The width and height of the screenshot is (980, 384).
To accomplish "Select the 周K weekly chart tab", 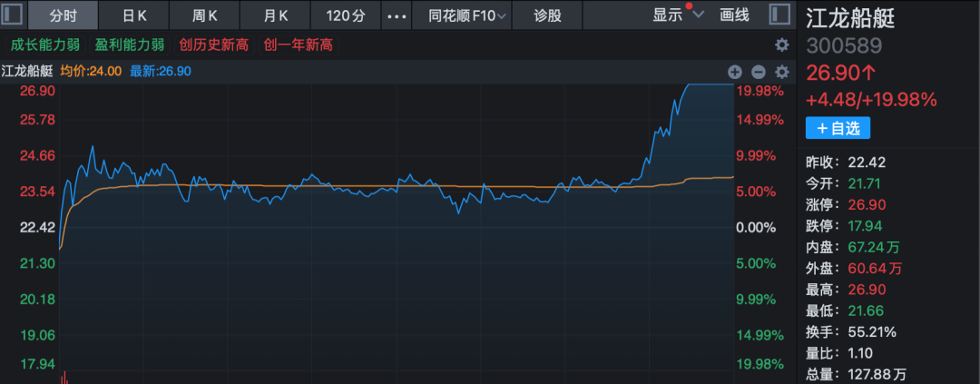I will (x=205, y=15).
